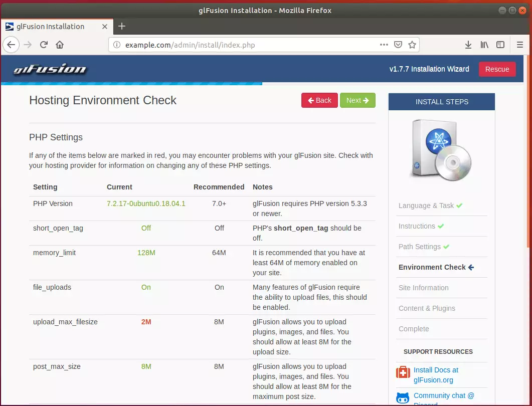Click the green Off short_open_tag current value
Image resolution: width=532 pixels, height=406 pixels.
tap(146, 228)
